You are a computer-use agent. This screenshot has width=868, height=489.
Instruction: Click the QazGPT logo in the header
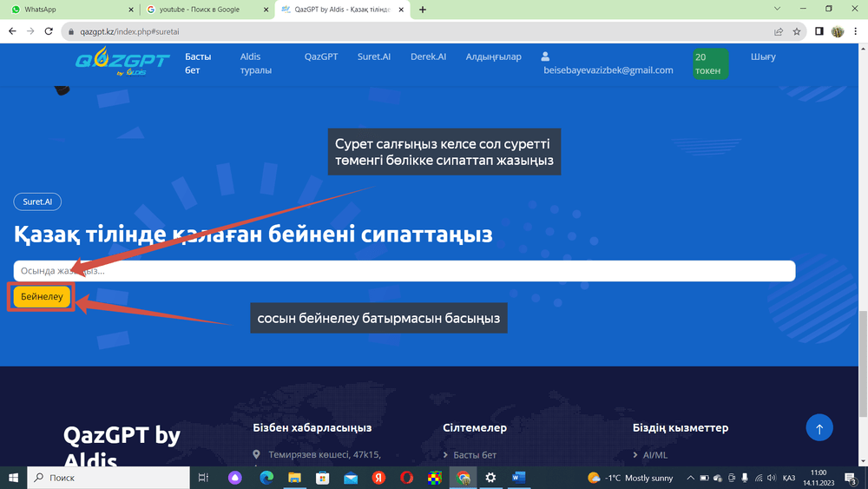110,63
